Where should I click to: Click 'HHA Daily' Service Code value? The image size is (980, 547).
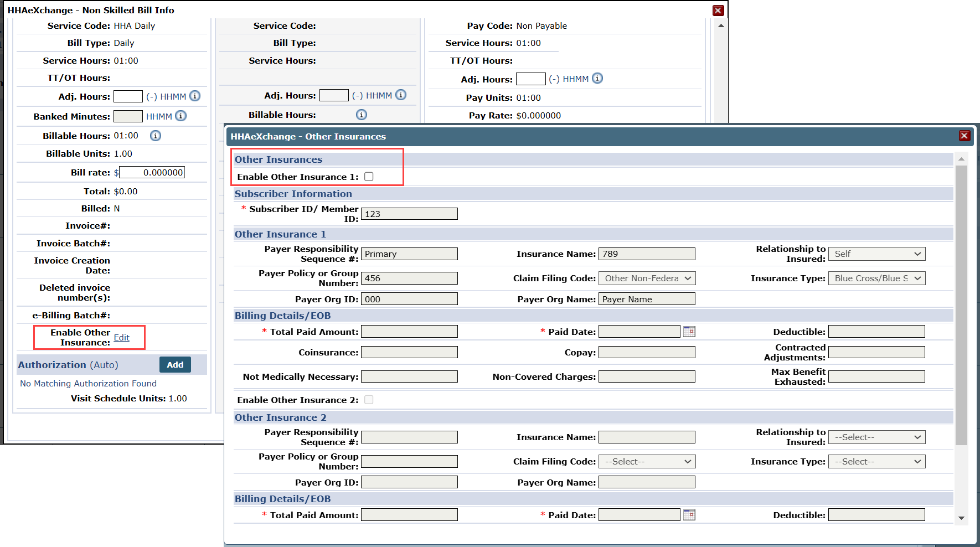pyautogui.click(x=135, y=25)
